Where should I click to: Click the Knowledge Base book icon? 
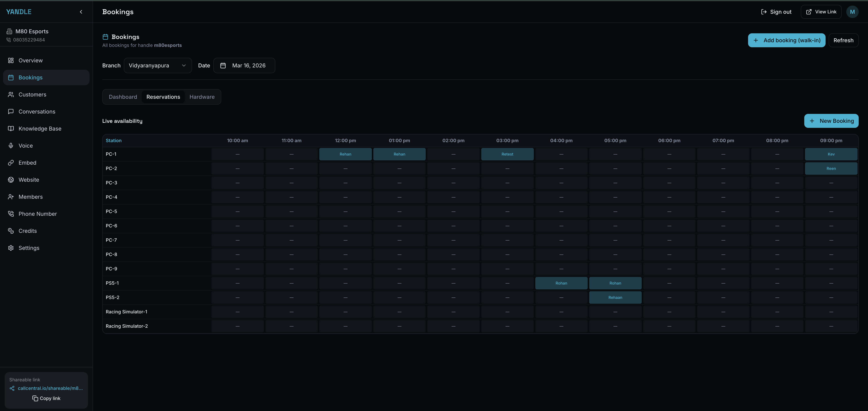point(11,129)
